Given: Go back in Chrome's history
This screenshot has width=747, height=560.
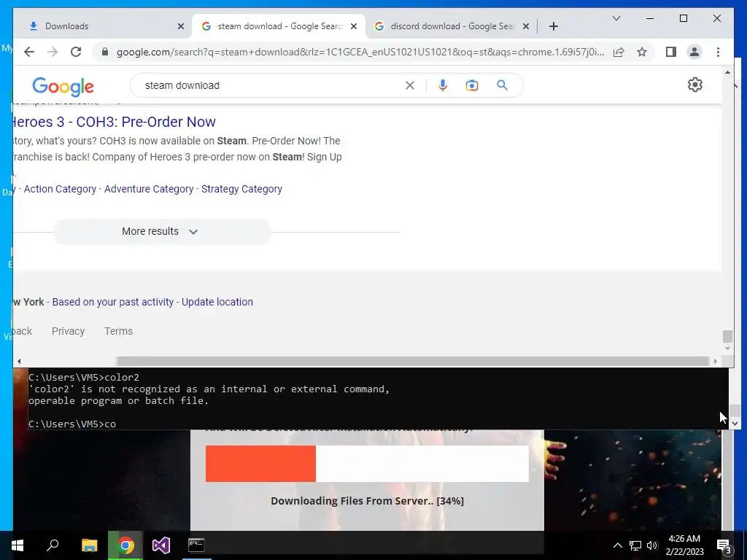Looking at the screenshot, I should coord(29,52).
